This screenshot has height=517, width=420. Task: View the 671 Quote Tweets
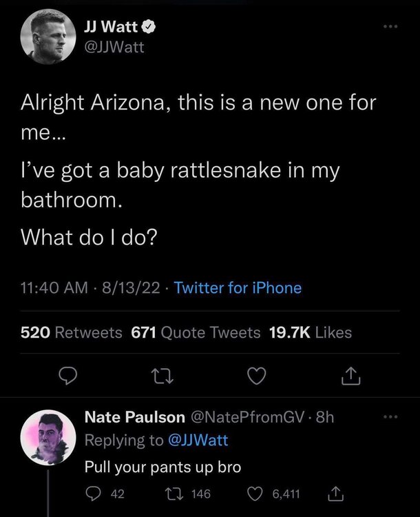pyautogui.click(x=196, y=332)
